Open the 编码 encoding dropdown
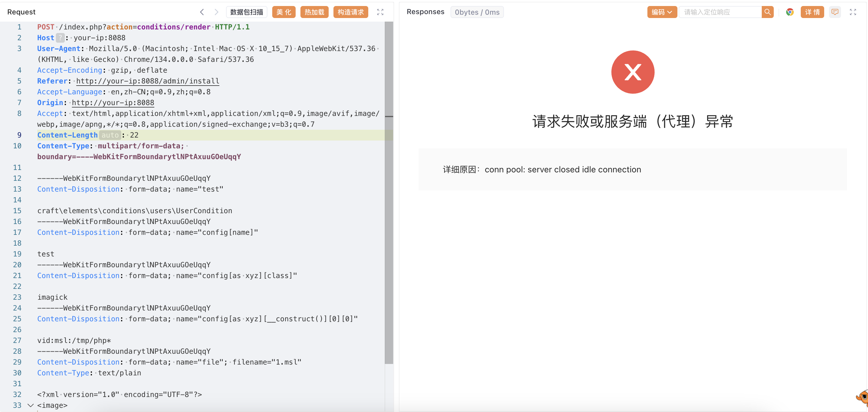868x412 pixels. [662, 12]
